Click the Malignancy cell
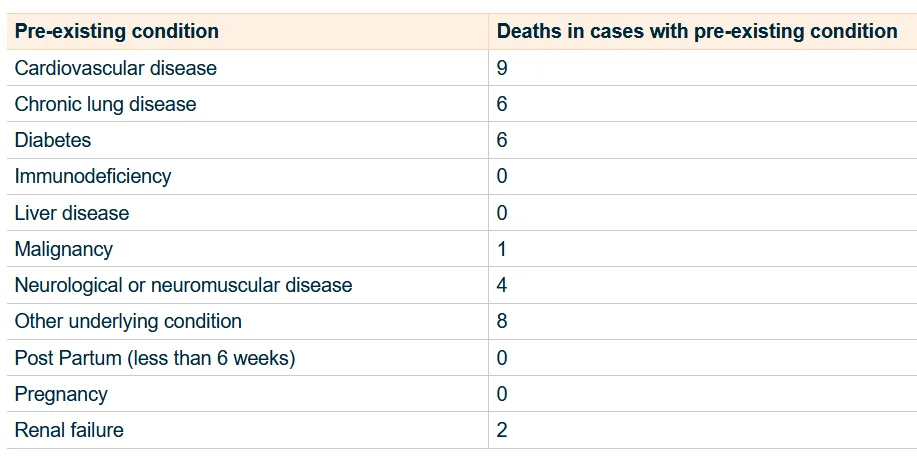 pos(64,249)
